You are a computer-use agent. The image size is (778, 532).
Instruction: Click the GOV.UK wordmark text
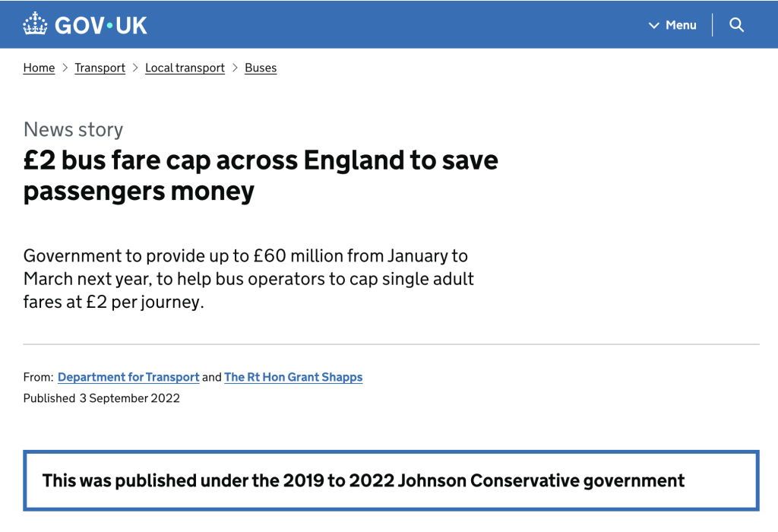[101, 25]
